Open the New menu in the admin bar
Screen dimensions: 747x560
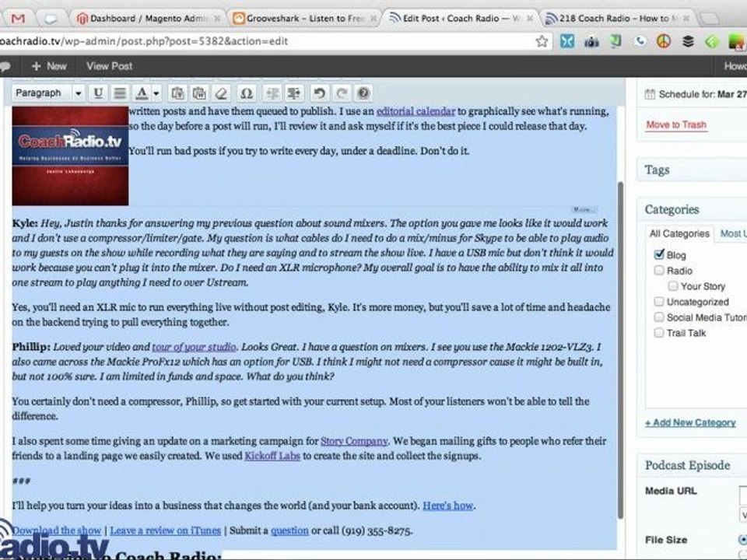point(49,67)
